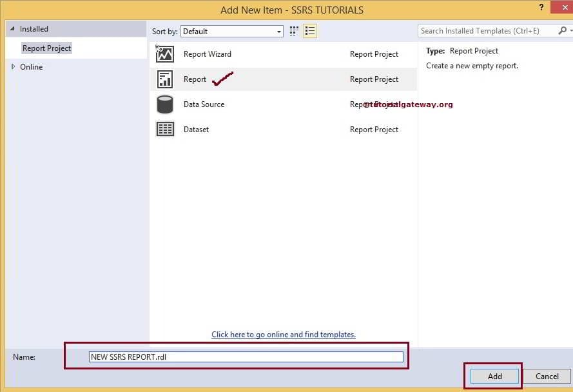Switch to small icons view
The image size is (573, 392).
coord(293,30)
